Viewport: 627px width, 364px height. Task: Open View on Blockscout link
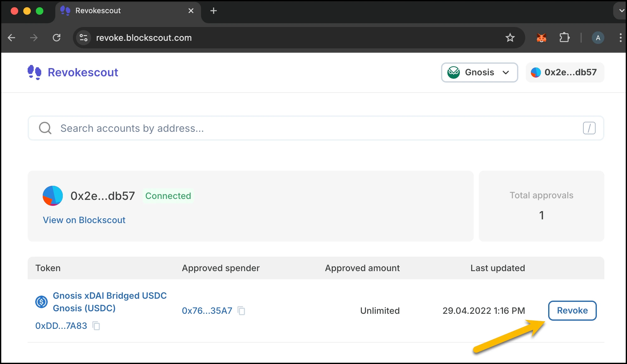(84, 220)
